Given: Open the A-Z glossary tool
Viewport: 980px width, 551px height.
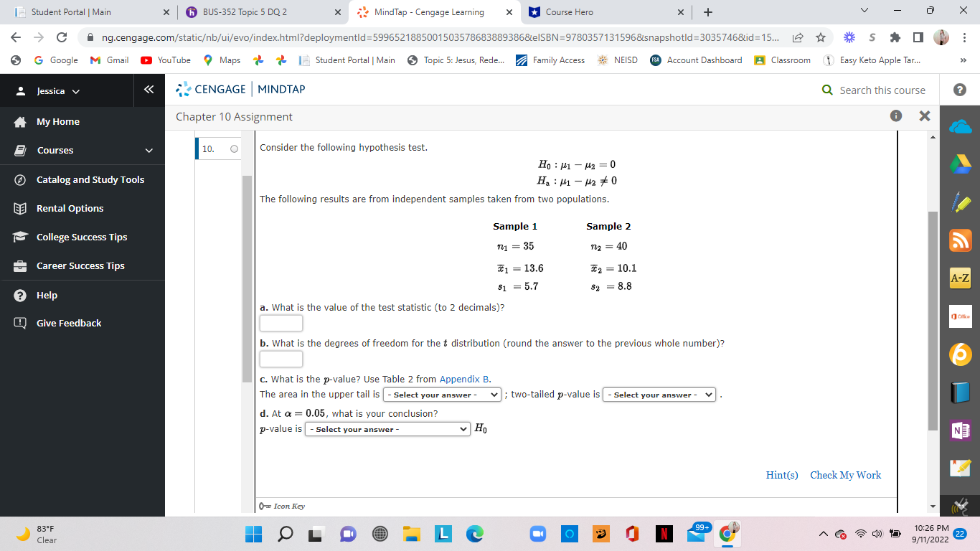Looking at the screenshot, I should [x=960, y=278].
